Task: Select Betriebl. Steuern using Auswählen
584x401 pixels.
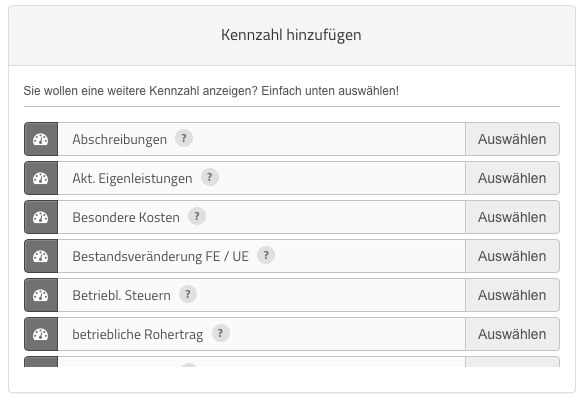Action: (512, 295)
